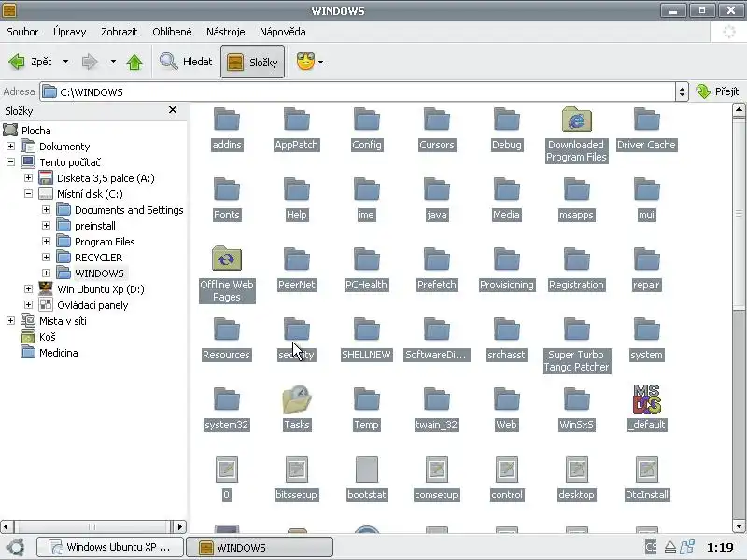Click the grey forward arrow icon
This screenshot has width=747, height=560.
click(90, 62)
